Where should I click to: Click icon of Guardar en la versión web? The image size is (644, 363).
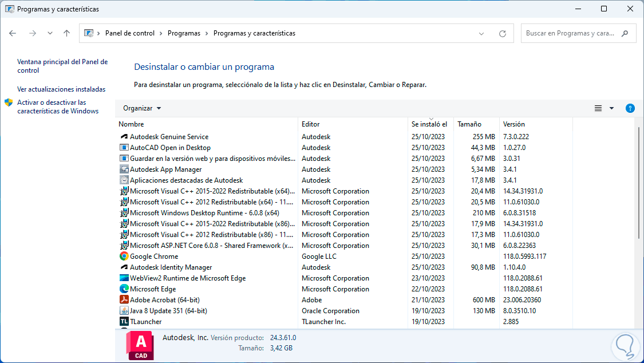(124, 159)
